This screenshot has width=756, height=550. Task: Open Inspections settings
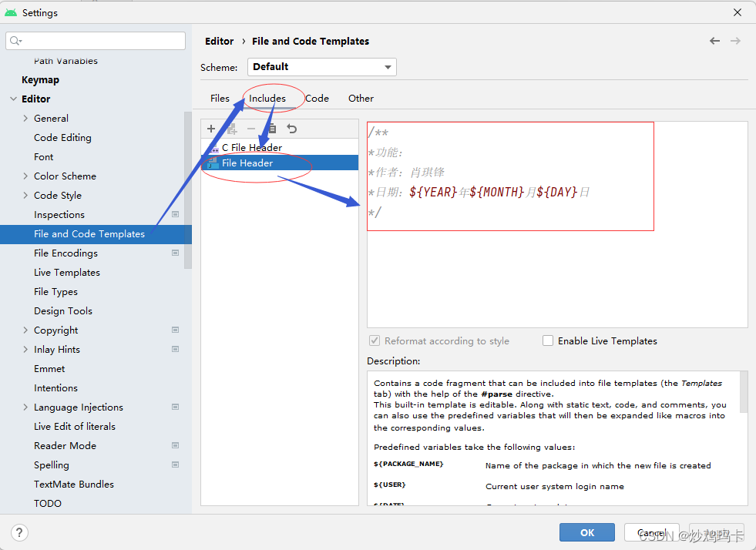coord(59,215)
